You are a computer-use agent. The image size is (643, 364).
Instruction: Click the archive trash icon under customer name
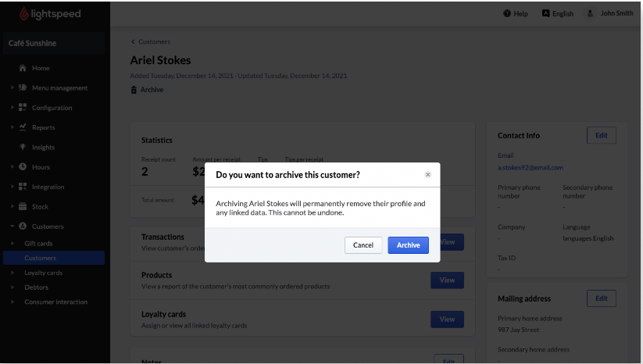134,90
